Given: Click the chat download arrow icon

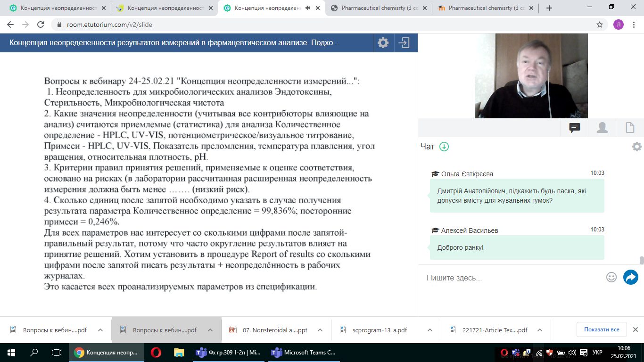Looking at the screenshot, I should (444, 147).
